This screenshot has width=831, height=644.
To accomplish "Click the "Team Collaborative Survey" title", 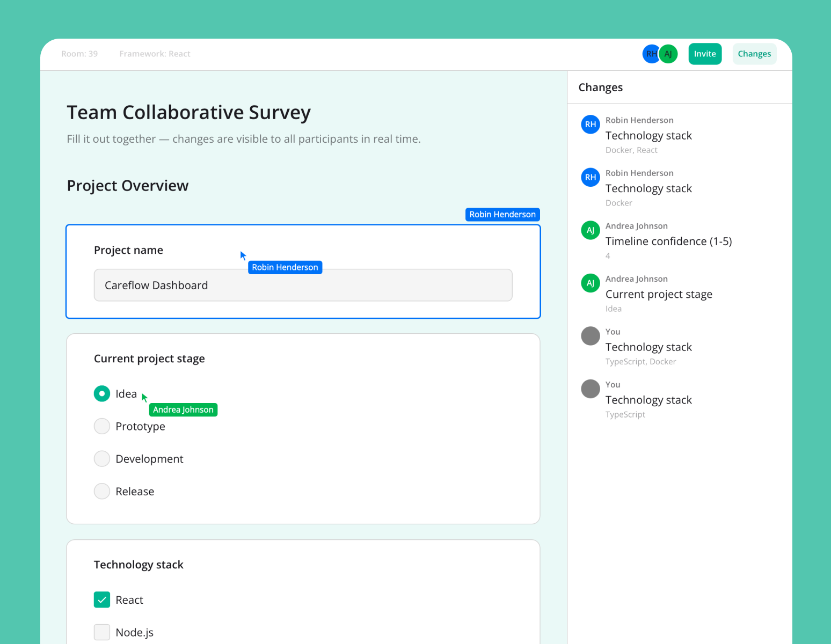I will pos(189,113).
